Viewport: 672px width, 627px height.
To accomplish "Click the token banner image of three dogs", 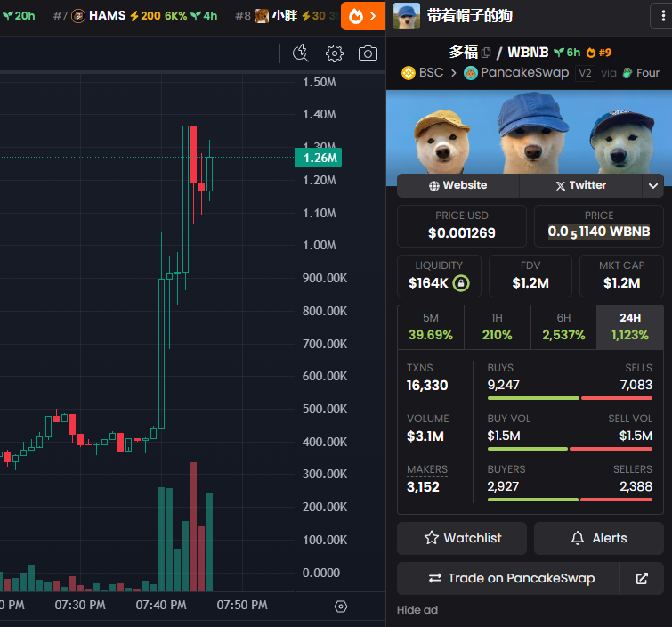I will (x=529, y=133).
